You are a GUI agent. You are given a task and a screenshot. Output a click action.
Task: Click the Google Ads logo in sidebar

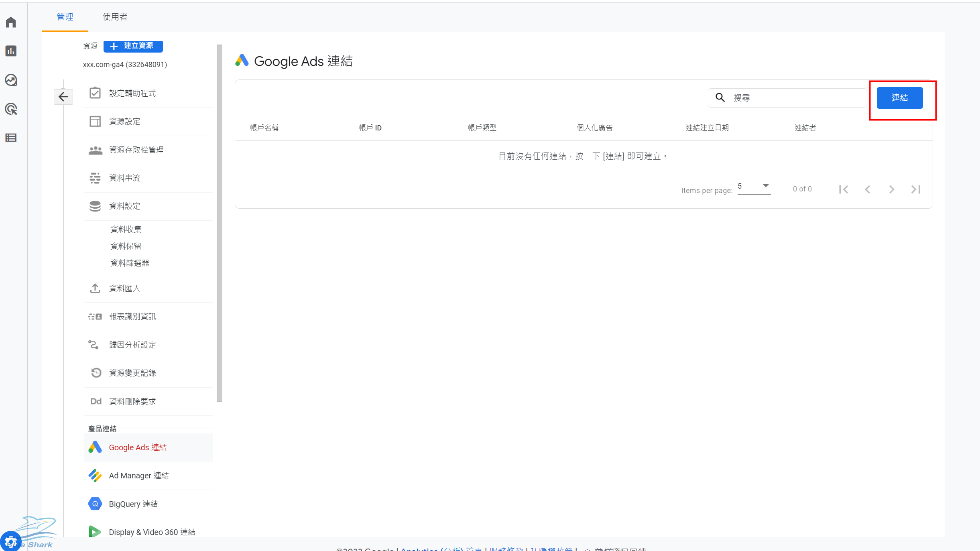click(95, 447)
